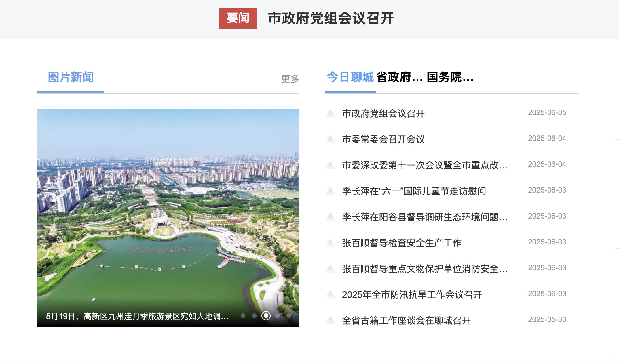Select the active third carousel dot
The width and height of the screenshot is (619, 364).
click(x=266, y=316)
